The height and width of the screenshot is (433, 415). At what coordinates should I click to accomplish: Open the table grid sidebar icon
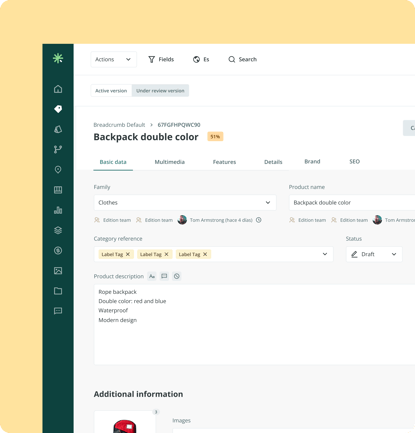tap(58, 190)
